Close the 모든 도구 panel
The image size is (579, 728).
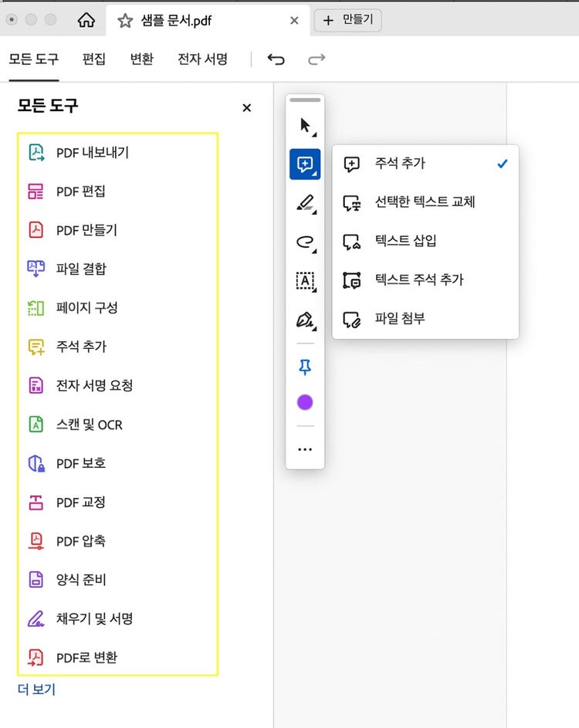[x=246, y=108]
